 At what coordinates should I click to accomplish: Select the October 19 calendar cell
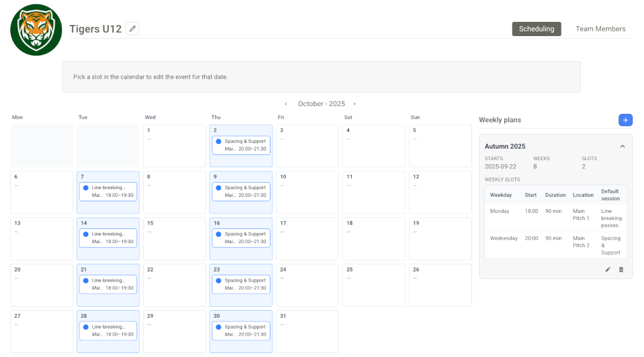[440, 239]
